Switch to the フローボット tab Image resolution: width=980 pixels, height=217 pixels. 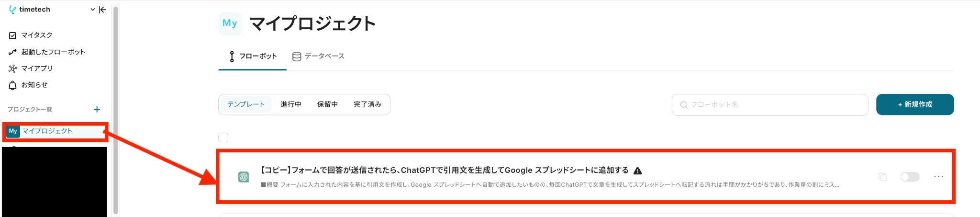point(253,57)
